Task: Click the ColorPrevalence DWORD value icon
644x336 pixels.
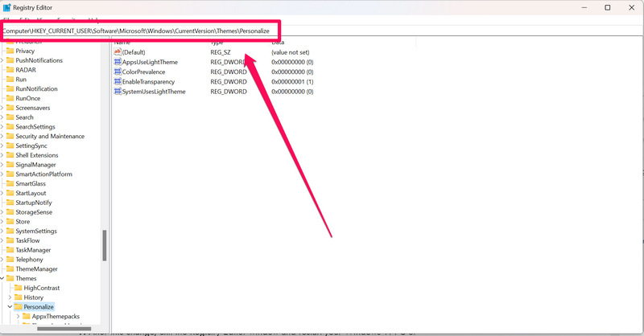Action: point(118,72)
